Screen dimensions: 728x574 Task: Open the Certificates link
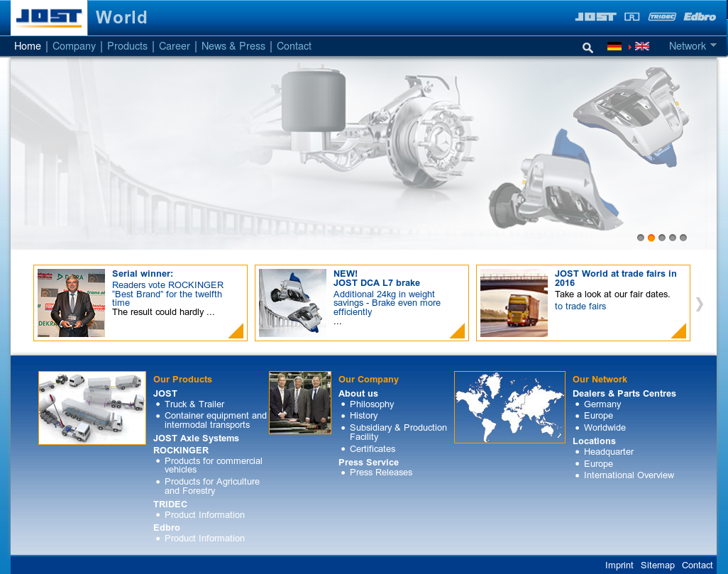coord(373,449)
